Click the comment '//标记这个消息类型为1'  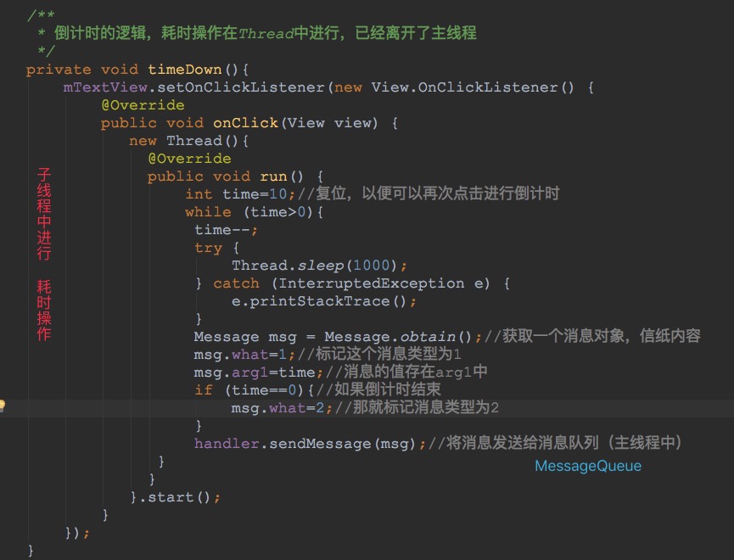point(379,354)
